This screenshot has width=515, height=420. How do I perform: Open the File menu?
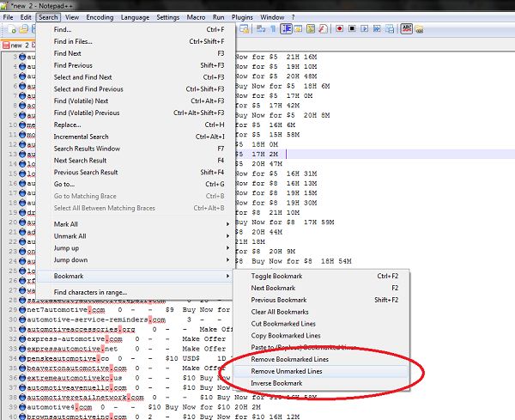(8, 17)
